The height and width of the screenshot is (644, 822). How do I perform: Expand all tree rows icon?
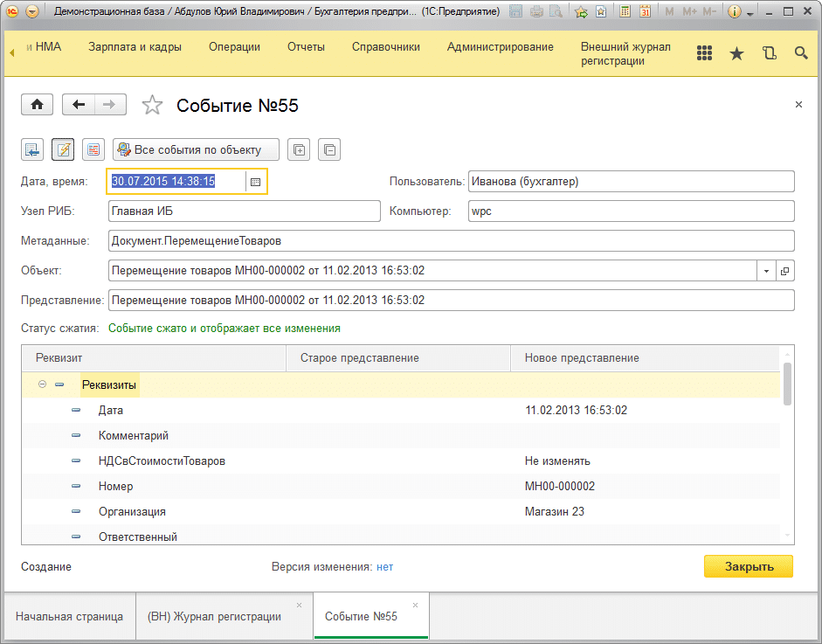click(299, 149)
